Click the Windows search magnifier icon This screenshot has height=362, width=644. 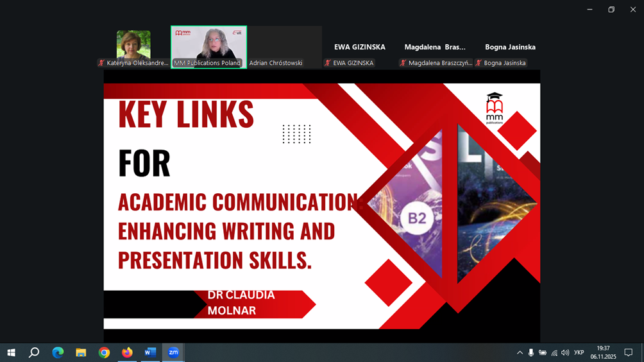click(x=34, y=352)
